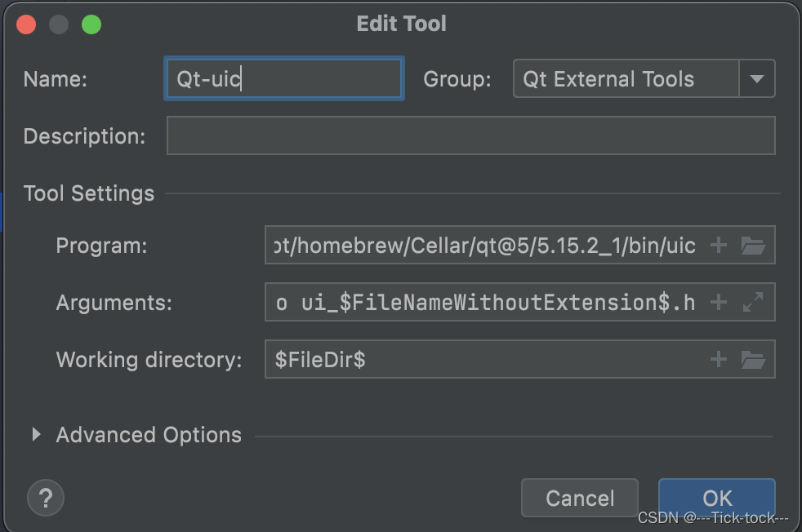
Task: Click the Cancel button
Action: [580, 498]
